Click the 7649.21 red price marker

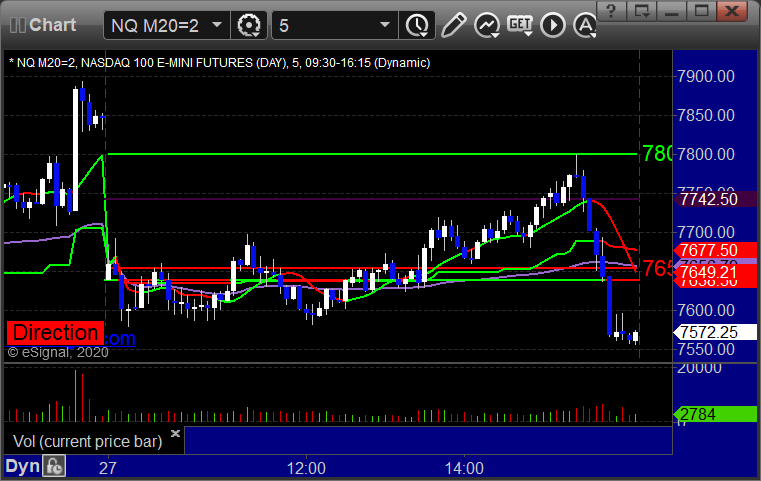(715, 272)
